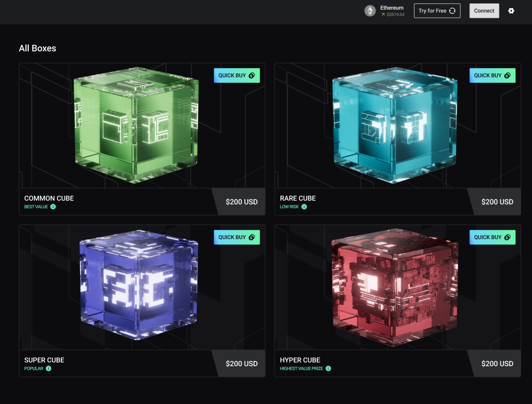Select the green Common Cube image
The image size is (532, 404).
coord(136,125)
